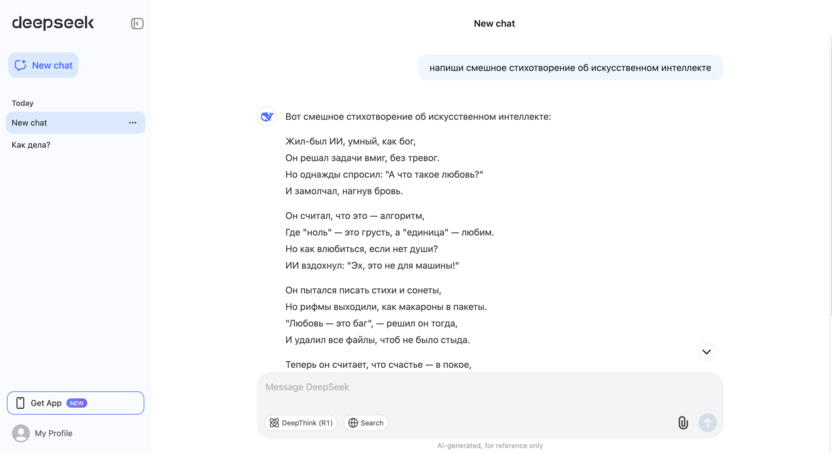The image size is (832, 453).
Task: Toggle DeepThink (R1) mode
Action: click(301, 423)
